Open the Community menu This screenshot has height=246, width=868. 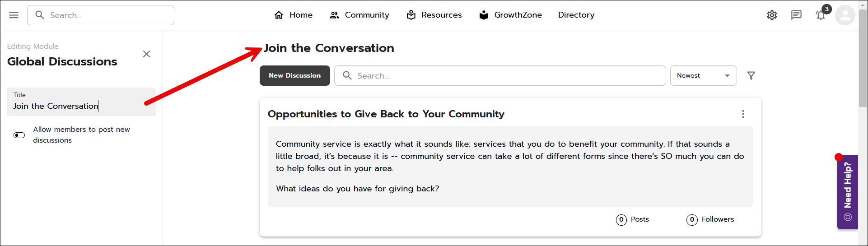tap(359, 15)
